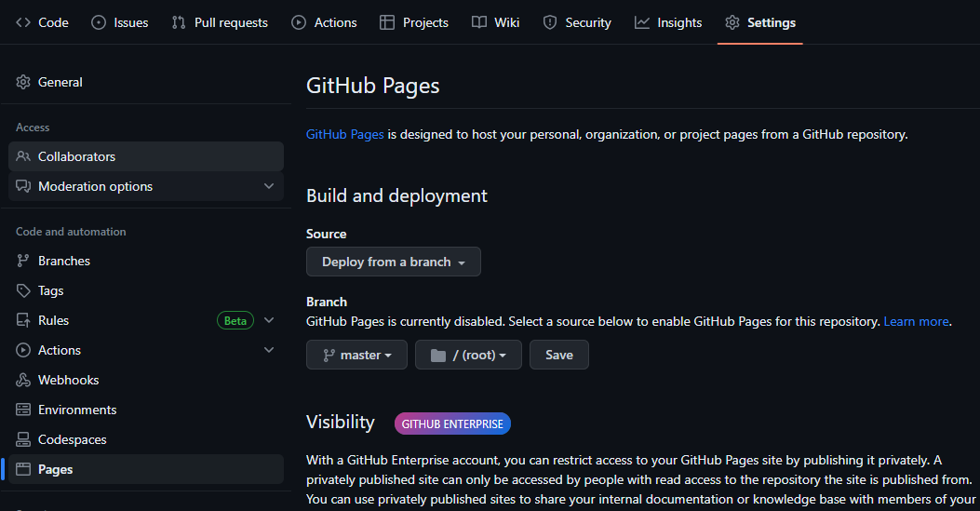
Task: Expand the sidebar Actions chevron
Action: (269, 350)
